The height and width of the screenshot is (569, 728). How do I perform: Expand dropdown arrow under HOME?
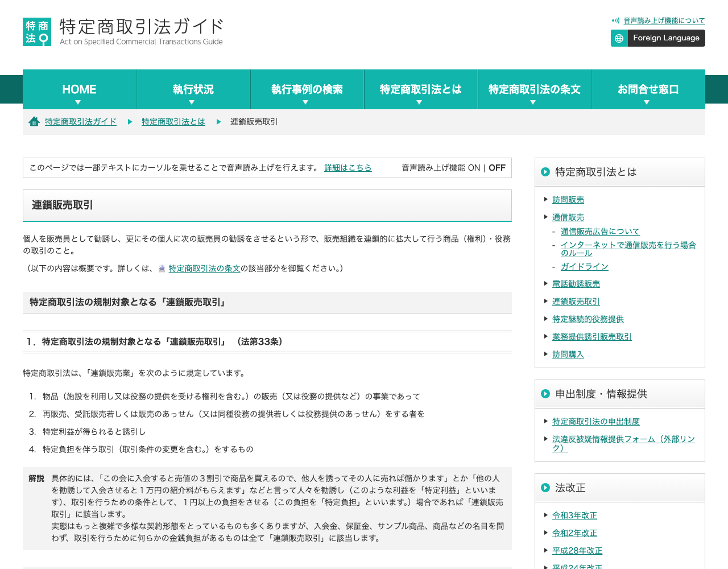click(78, 102)
